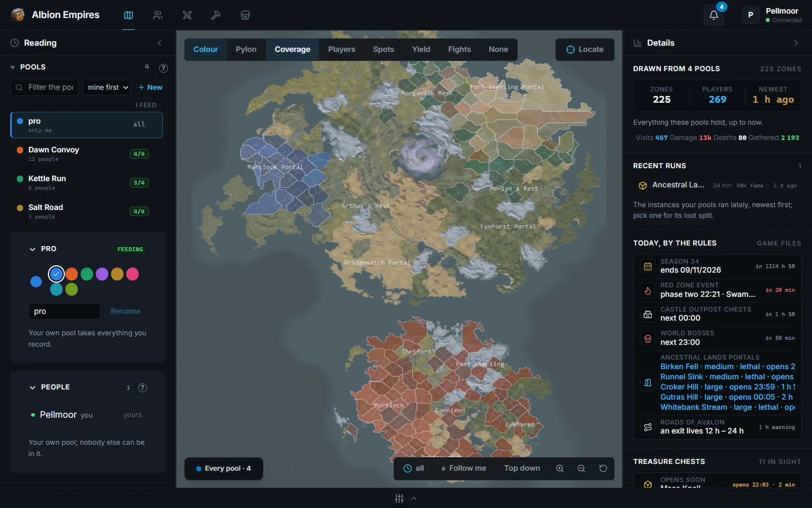Screen dimensions: 812x508
Task: Select the Dawn Convoy pool row
Action: click(x=86, y=154)
